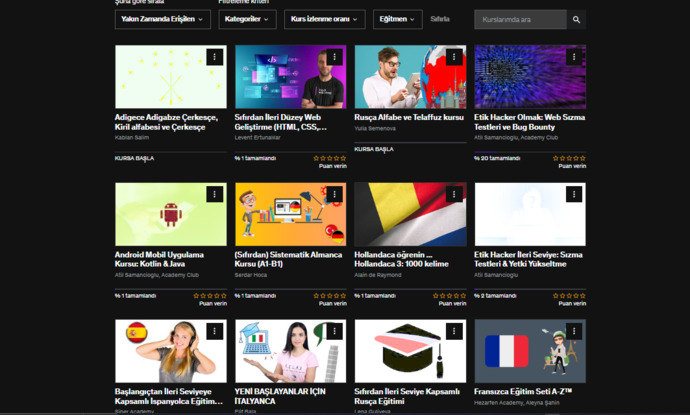Rate the Etik Hacker Olmak course with stars
Image resolution: width=690 pixels, height=415 pixels.
coord(569,158)
